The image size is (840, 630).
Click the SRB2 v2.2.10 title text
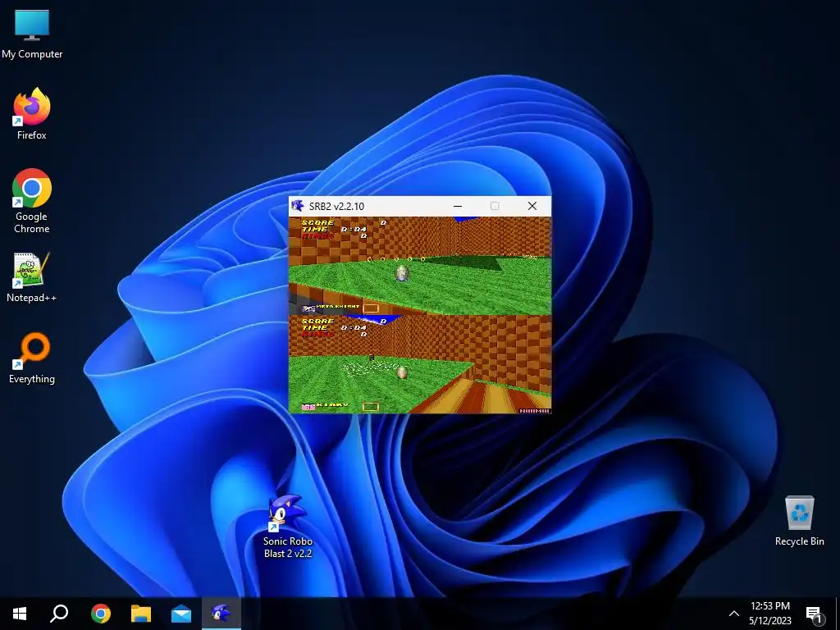pyautogui.click(x=336, y=206)
